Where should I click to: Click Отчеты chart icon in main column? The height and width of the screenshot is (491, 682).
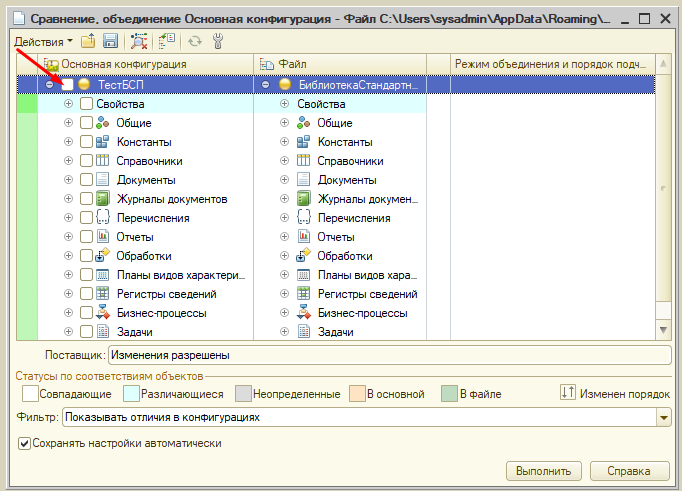tap(102, 237)
